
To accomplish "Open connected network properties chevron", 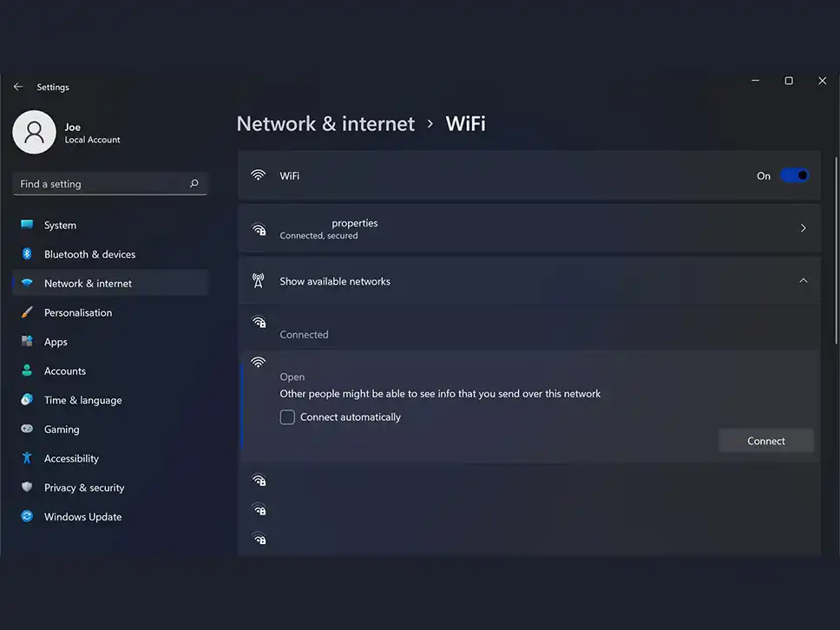I will point(803,228).
